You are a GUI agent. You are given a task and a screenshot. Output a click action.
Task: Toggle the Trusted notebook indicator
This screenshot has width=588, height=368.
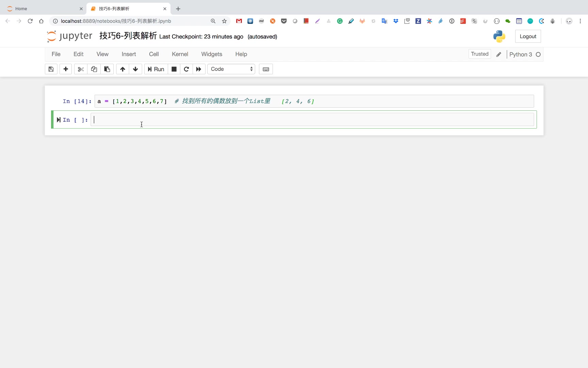tap(479, 54)
